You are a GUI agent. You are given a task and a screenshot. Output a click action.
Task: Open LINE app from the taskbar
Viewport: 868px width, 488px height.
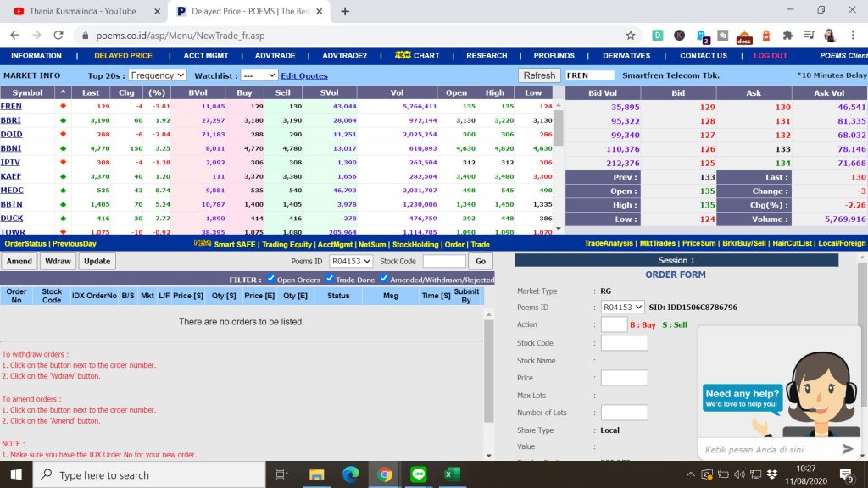418,474
